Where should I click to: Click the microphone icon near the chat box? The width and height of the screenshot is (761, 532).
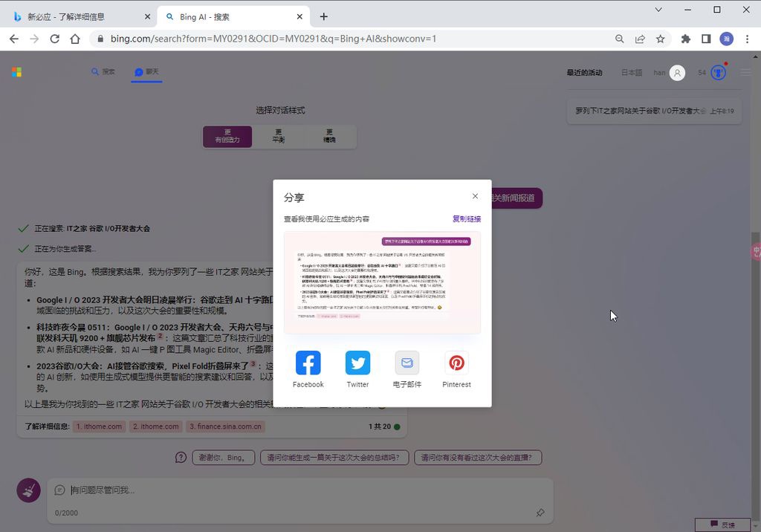[27, 490]
